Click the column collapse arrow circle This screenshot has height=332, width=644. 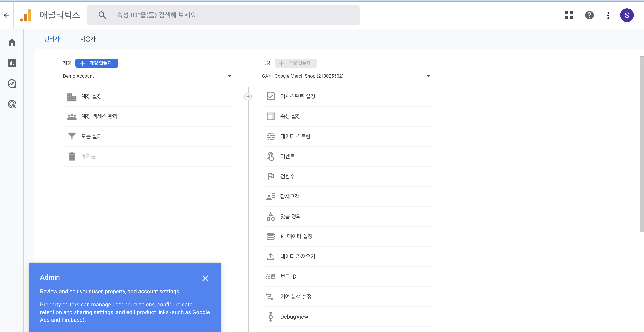[x=248, y=96]
